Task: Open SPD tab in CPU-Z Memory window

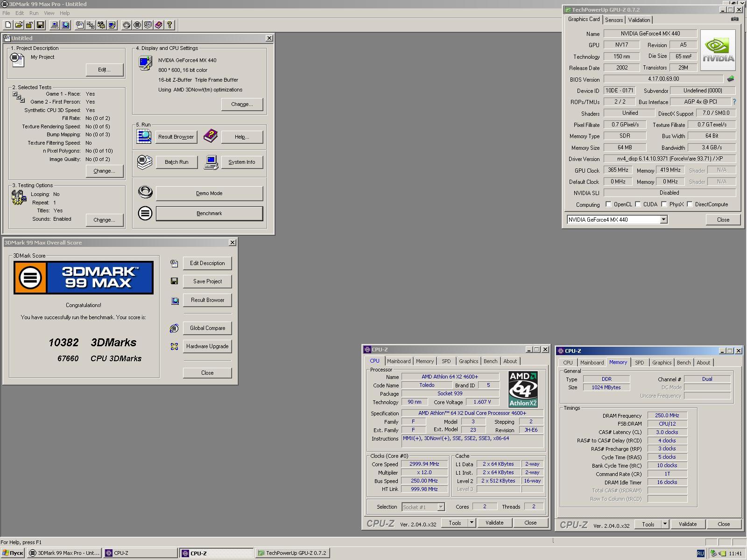Action: point(640,363)
